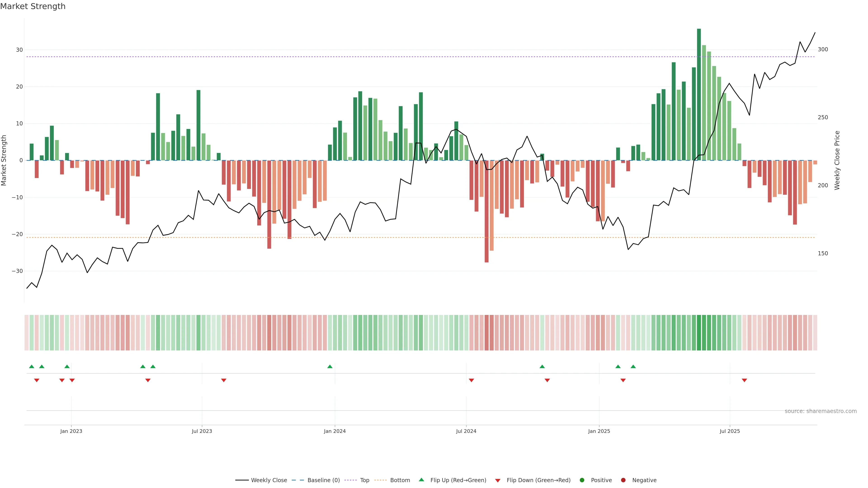Click the darkest green heatmap strip cell

pyautogui.click(x=699, y=333)
